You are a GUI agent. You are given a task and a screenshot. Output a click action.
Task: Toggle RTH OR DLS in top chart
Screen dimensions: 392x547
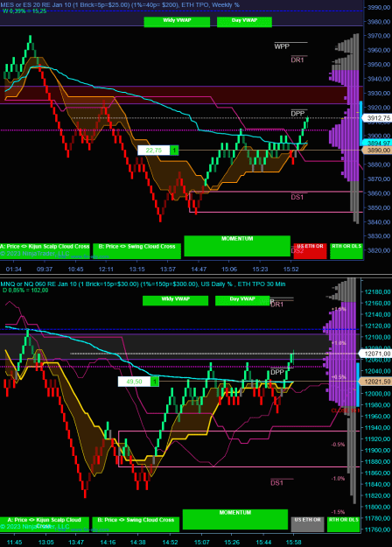tap(346, 251)
